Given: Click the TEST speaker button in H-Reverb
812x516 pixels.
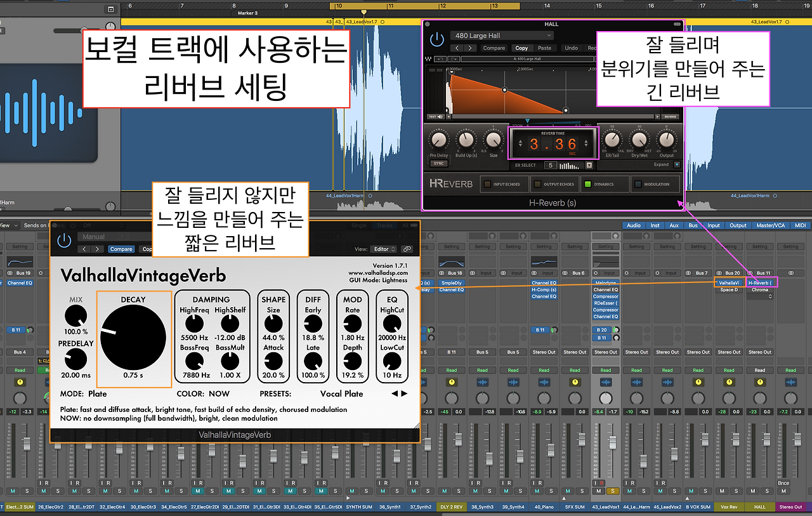Looking at the screenshot, I should coord(435,117).
